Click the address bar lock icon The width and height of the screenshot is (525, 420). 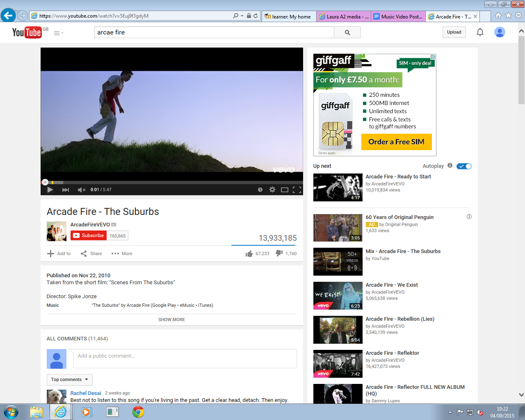point(249,16)
